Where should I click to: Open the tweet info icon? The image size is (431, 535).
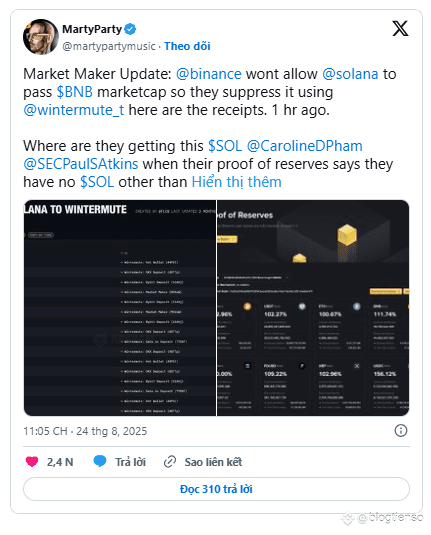click(x=401, y=431)
